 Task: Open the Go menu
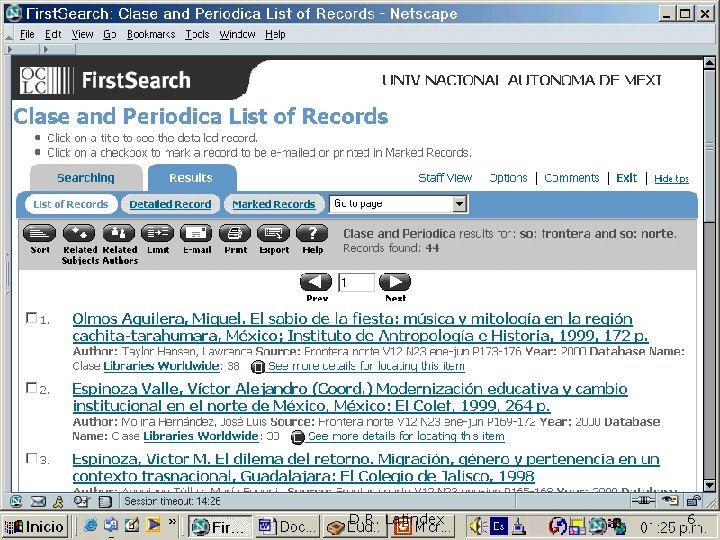[x=109, y=34]
